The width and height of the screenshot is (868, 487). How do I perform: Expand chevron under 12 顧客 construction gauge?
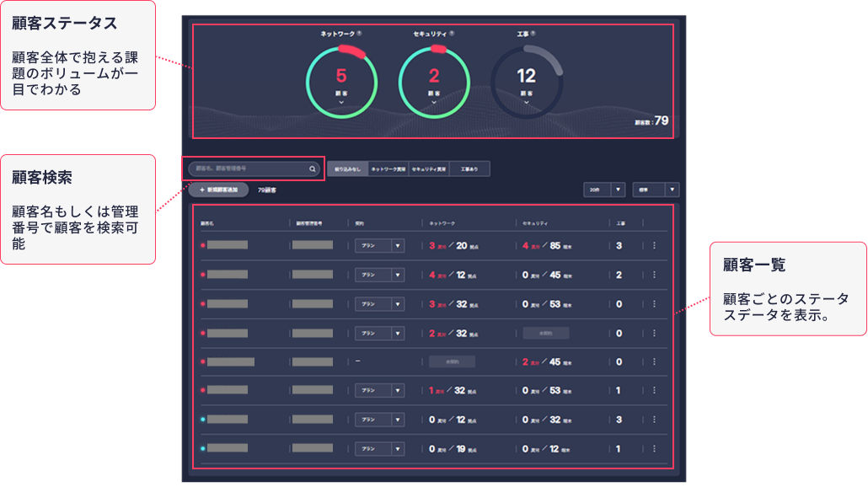tap(527, 103)
